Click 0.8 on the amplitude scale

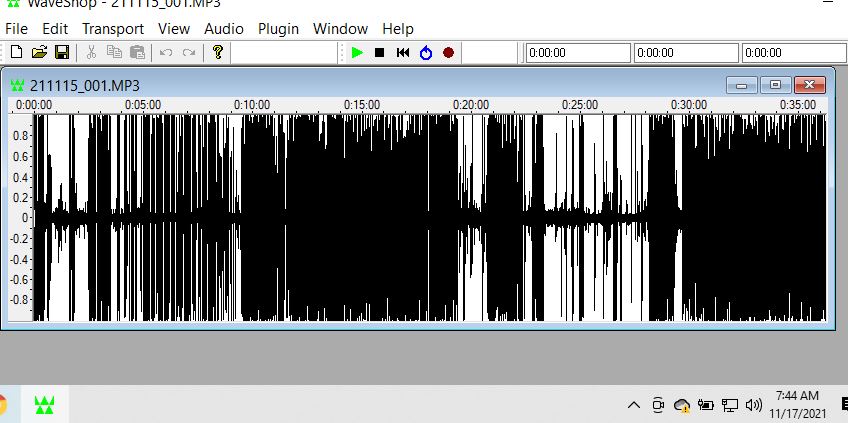[21, 136]
